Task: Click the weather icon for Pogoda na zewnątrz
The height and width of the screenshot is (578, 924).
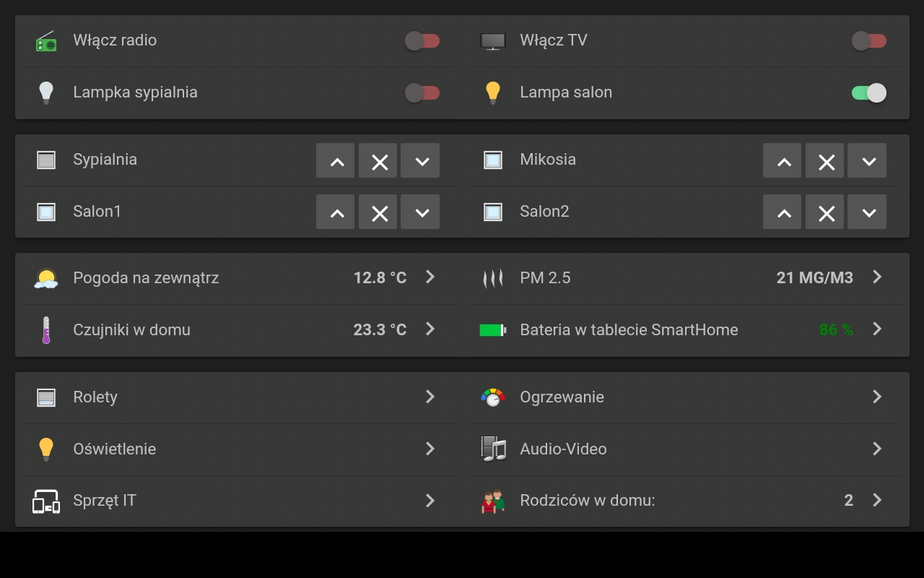Action: (46, 278)
